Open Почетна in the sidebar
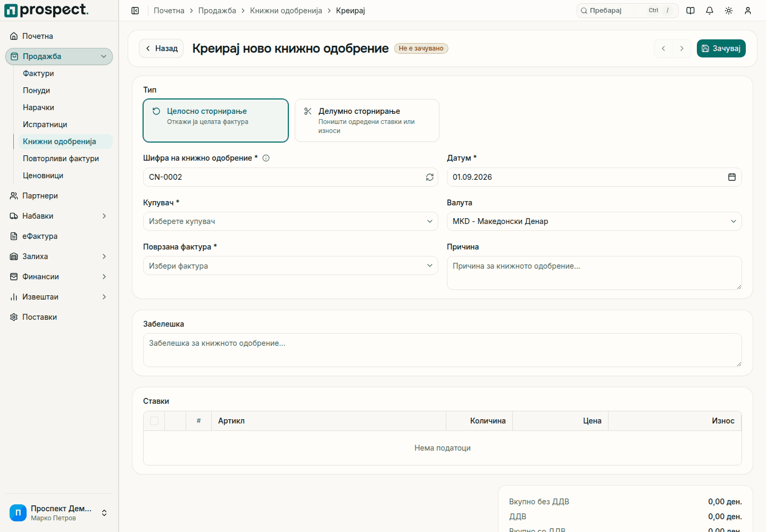Screen dimensions: 766x532 [x=59, y=36]
